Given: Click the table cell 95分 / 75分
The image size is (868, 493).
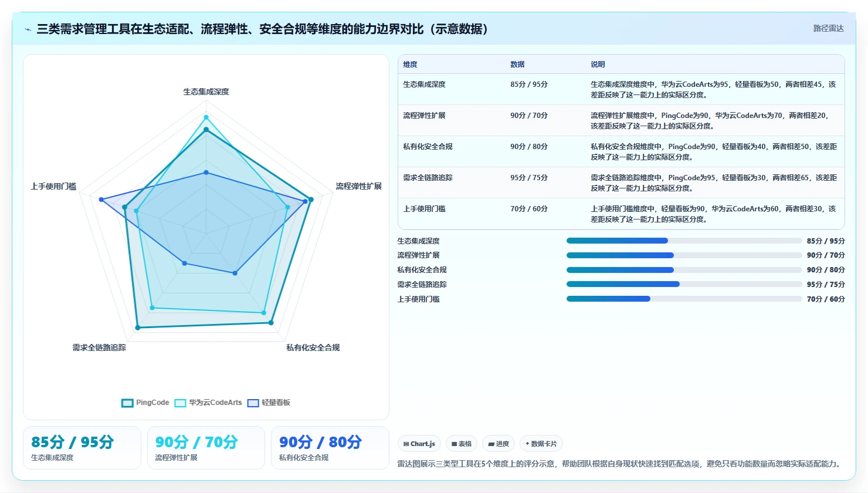Looking at the screenshot, I should 529,178.
